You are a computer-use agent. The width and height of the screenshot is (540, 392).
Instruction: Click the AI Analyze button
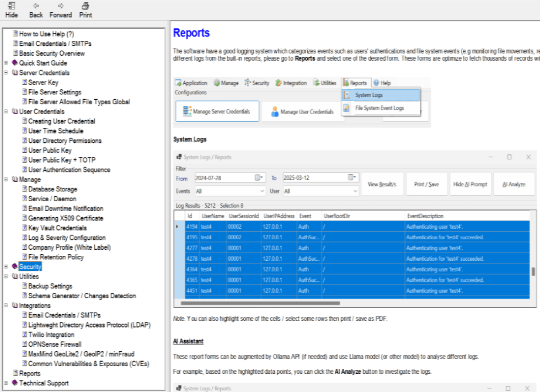pos(514,184)
